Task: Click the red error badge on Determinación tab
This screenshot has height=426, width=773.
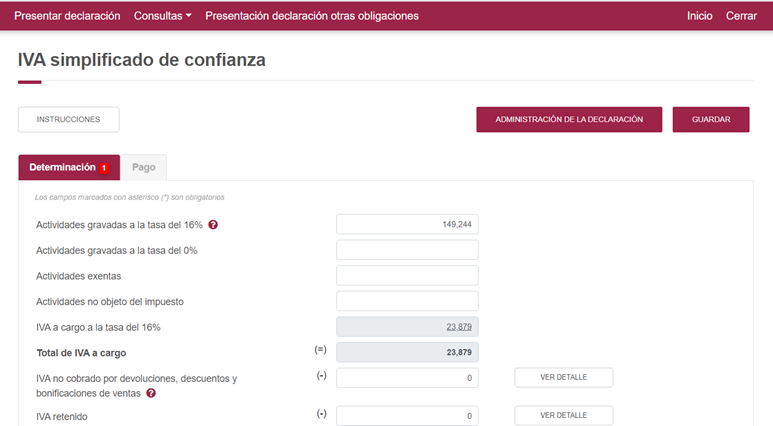Action: coord(104,168)
